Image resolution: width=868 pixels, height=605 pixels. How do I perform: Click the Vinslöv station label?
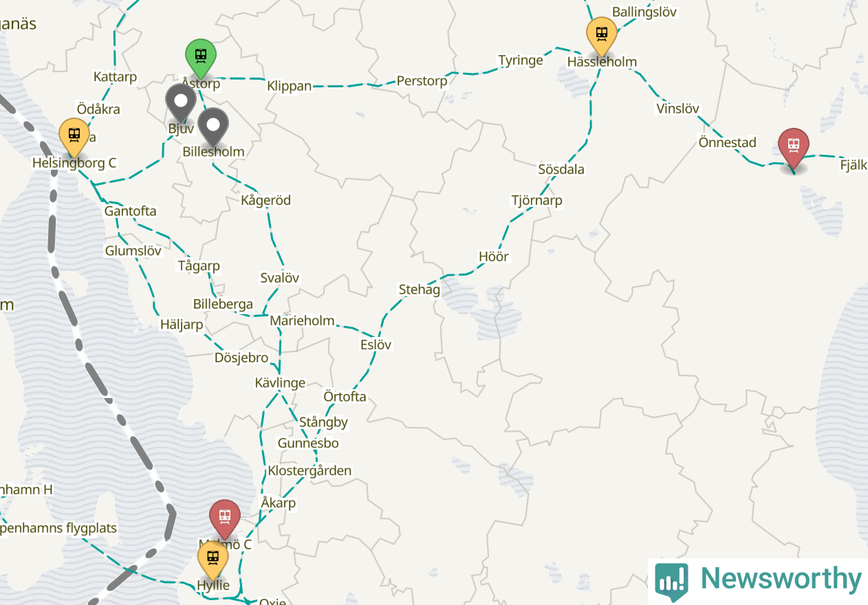(x=677, y=109)
